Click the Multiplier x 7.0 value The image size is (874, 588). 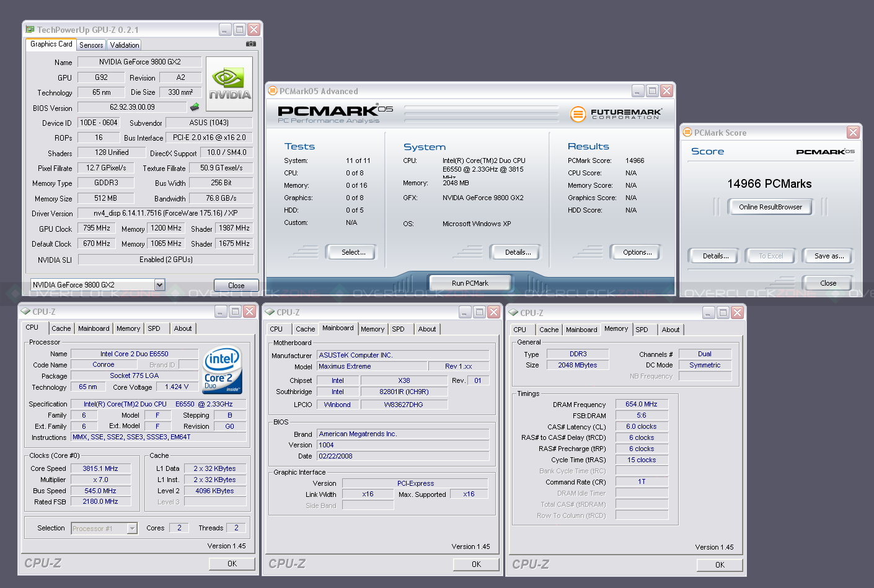(100, 480)
